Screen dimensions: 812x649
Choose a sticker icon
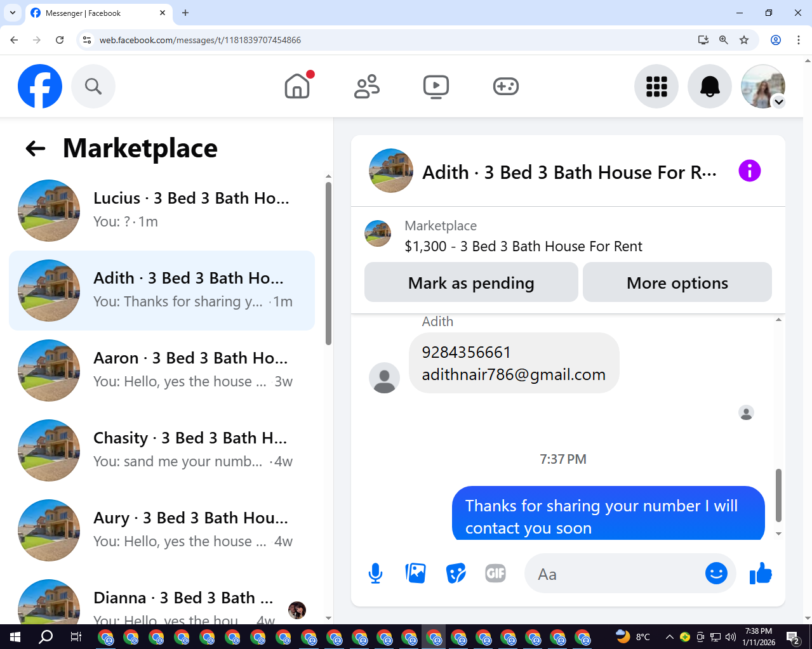(x=456, y=574)
